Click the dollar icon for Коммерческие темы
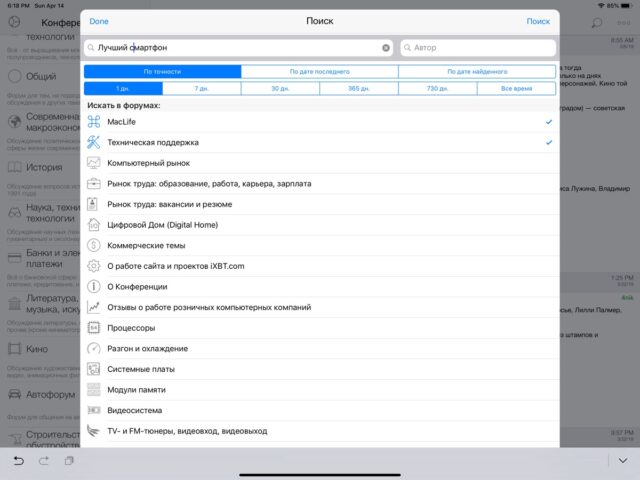This screenshot has width=640, height=480. click(93, 245)
